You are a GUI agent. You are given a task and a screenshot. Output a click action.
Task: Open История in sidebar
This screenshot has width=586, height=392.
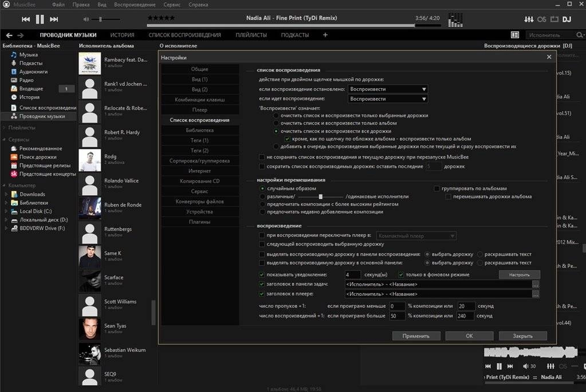(29, 97)
